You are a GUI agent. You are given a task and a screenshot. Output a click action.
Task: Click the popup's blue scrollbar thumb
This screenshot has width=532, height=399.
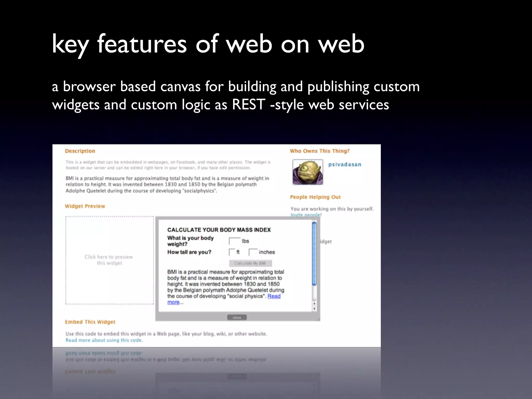[314, 254]
